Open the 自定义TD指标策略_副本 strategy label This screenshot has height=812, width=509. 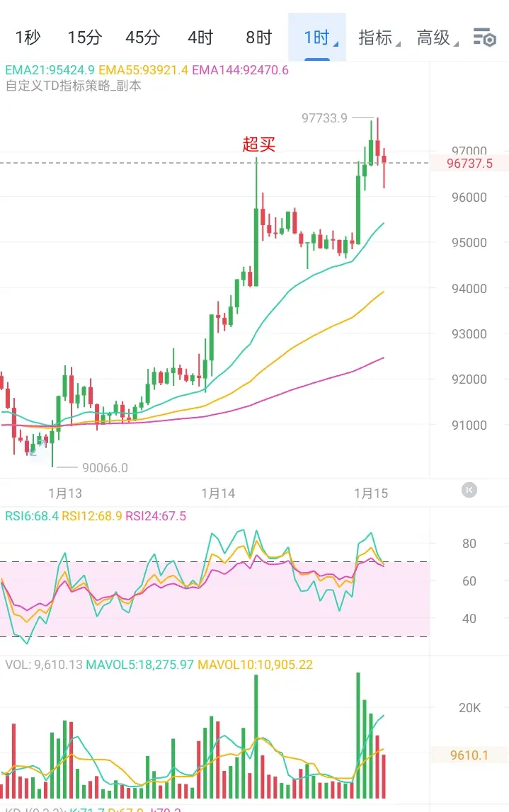click(x=73, y=86)
